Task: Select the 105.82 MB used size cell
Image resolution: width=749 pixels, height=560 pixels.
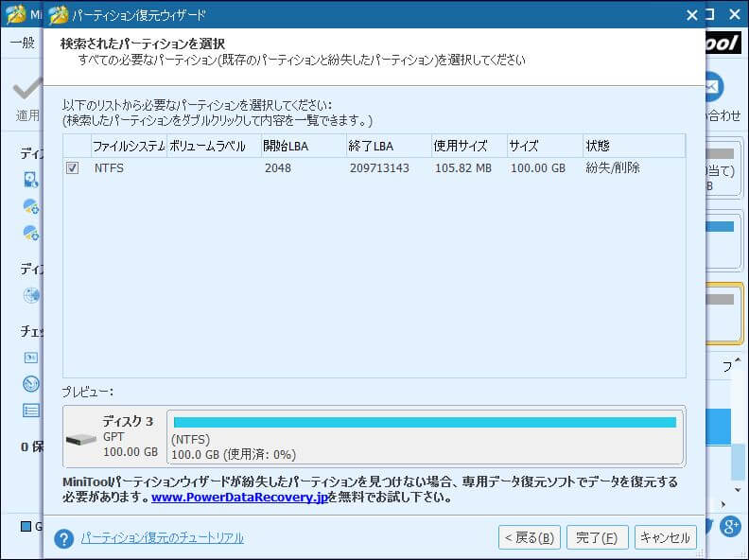Action: [x=463, y=168]
